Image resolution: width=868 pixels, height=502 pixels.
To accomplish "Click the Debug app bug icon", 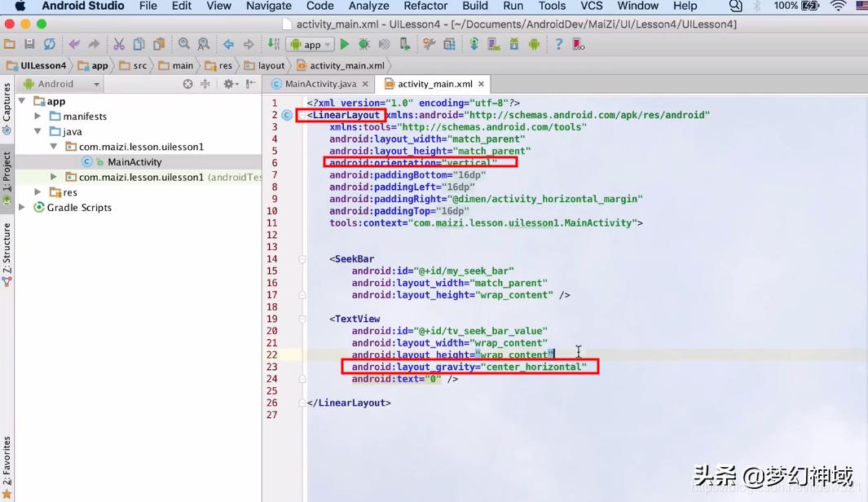I will click(x=364, y=45).
